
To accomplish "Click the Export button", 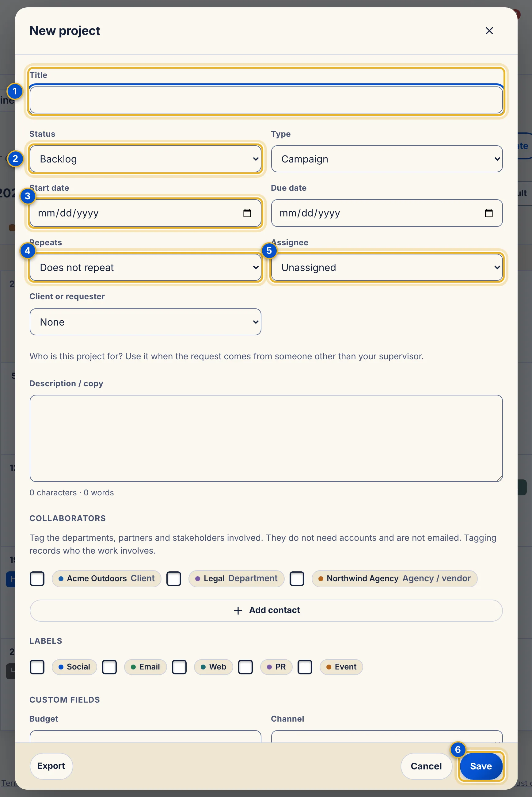I will pos(51,766).
